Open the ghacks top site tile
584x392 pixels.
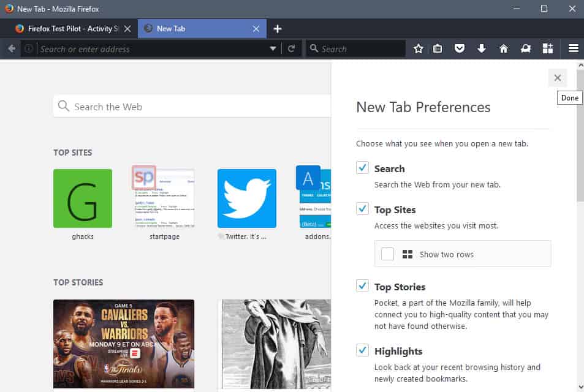(x=83, y=198)
